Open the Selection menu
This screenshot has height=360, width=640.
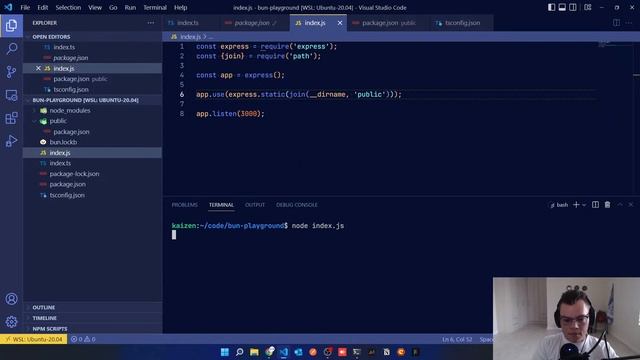click(x=68, y=7)
